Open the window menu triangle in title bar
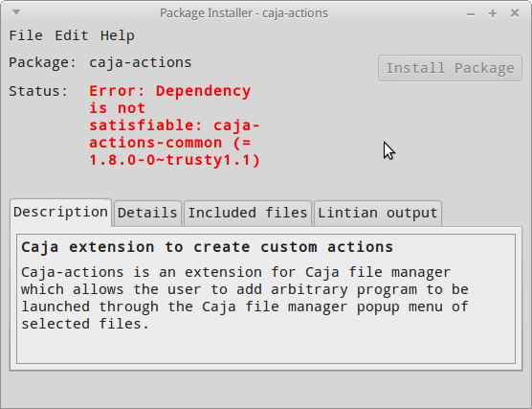532x409 pixels. pyautogui.click(x=16, y=12)
